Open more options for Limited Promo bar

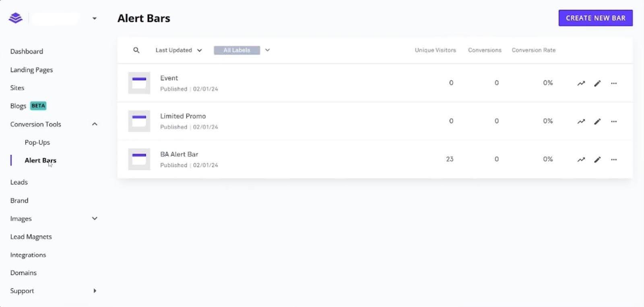point(614,122)
